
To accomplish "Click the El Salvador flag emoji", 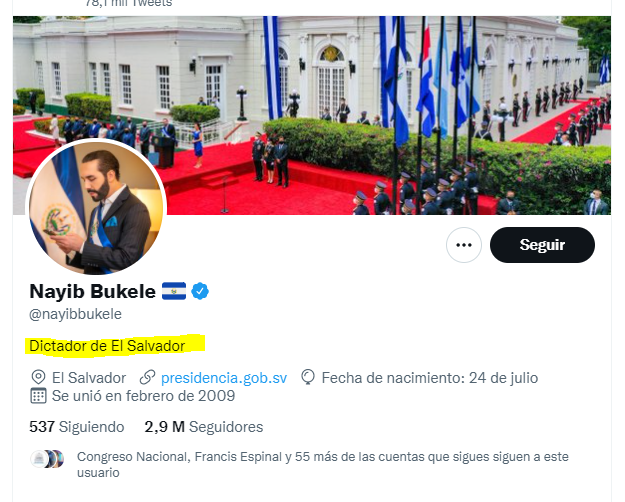I will pos(174,291).
